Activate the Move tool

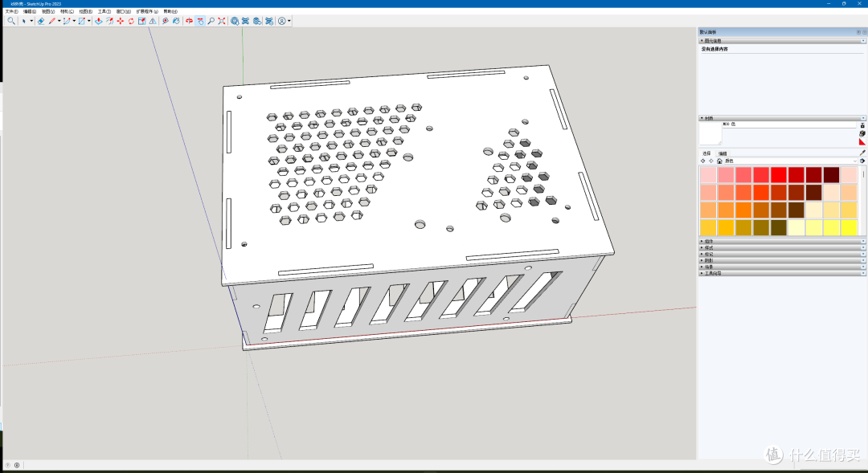[x=120, y=21]
